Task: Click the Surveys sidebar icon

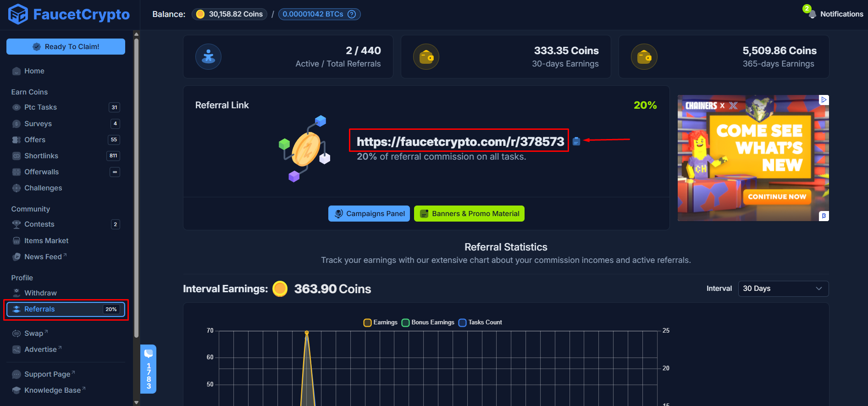Action: [x=17, y=124]
